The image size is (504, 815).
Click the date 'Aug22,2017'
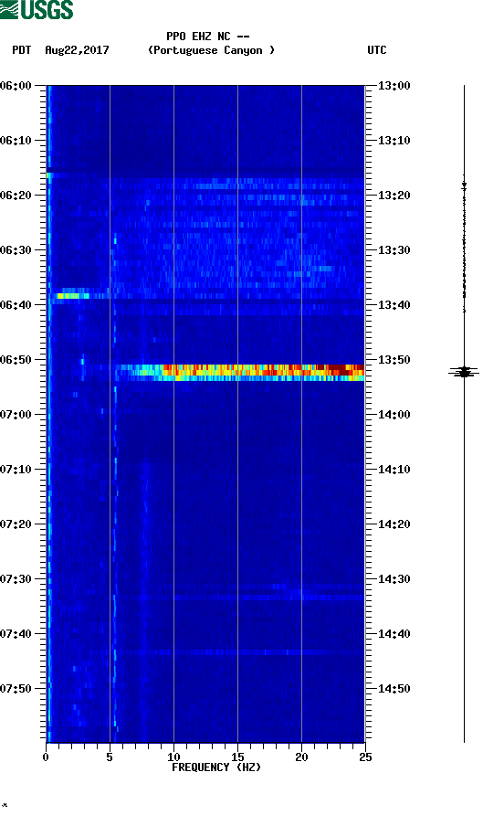(x=77, y=50)
